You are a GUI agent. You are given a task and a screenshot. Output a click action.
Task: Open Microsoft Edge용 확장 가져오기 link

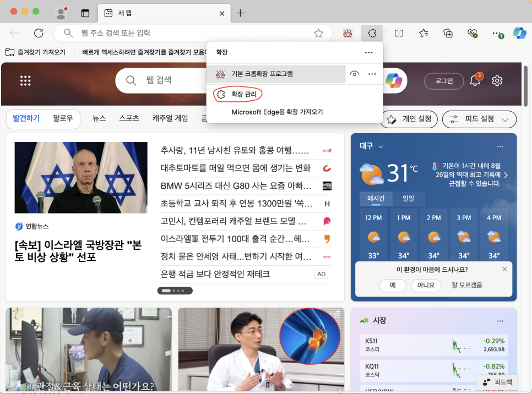point(277,112)
